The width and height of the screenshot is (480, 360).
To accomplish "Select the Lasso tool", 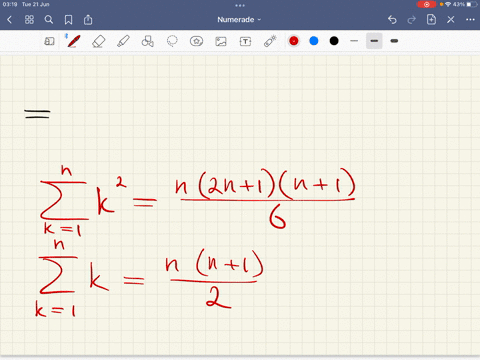I will click(172, 41).
